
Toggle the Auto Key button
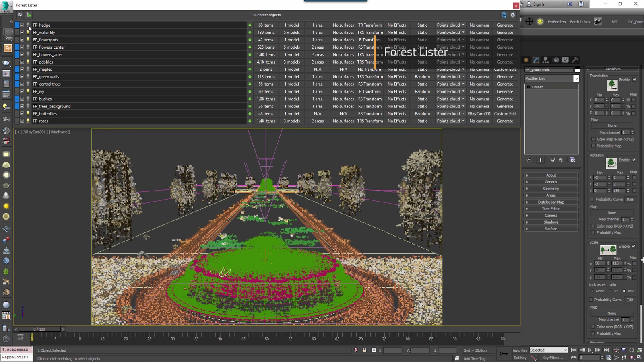point(520,350)
